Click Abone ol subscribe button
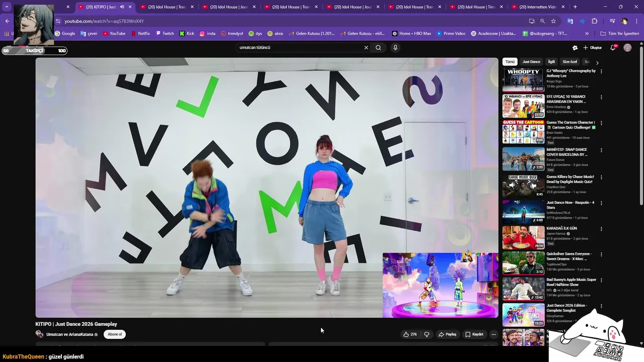Image resolution: width=644 pixels, height=362 pixels. pyautogui.click(x=115, y=334)
